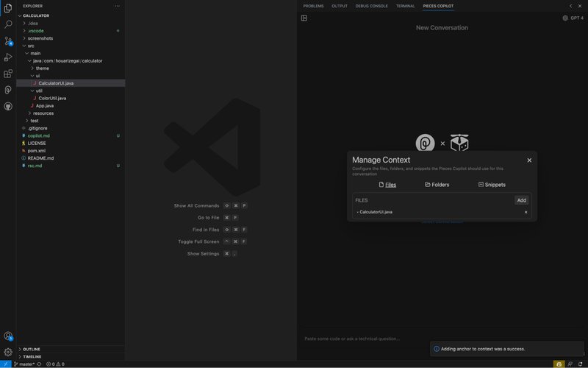Open the Extensions view
The width and height of the screenshot is (588, 368).
(x=8, y=74)
